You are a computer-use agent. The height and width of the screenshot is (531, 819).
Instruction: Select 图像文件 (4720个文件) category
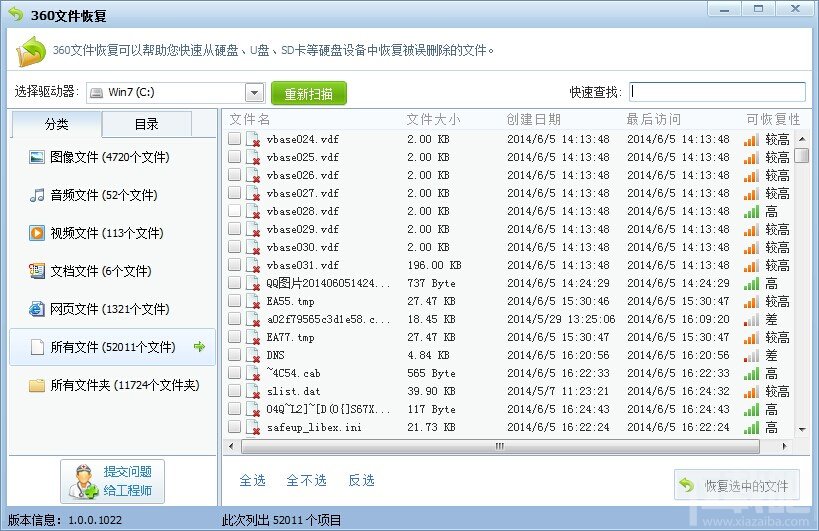[112, 157]
